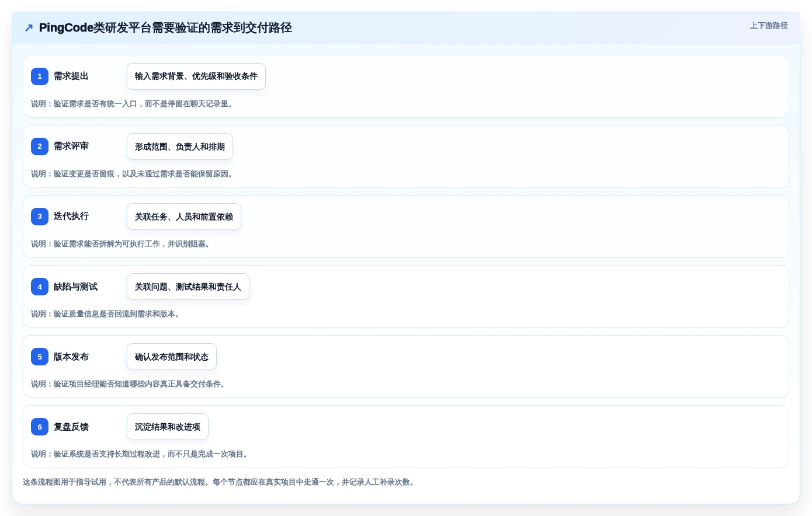
Task: Click the note about 变更是否留痕
Action: [133, 174]
